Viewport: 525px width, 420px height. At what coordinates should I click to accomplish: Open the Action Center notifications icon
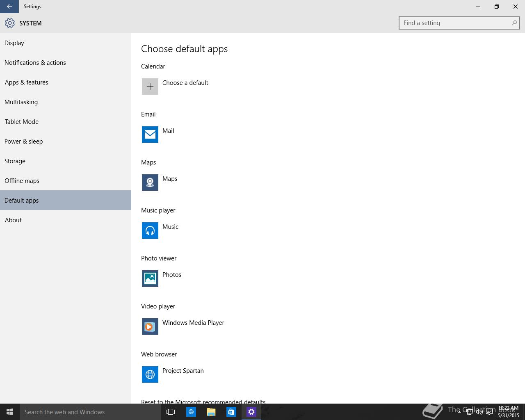[489, 412]
